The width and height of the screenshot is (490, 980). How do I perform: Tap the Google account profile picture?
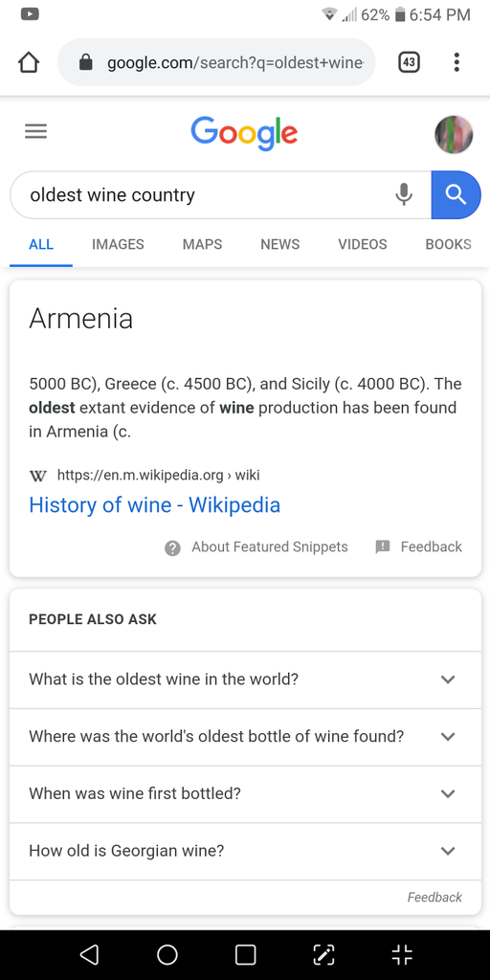tap(454, 134)
